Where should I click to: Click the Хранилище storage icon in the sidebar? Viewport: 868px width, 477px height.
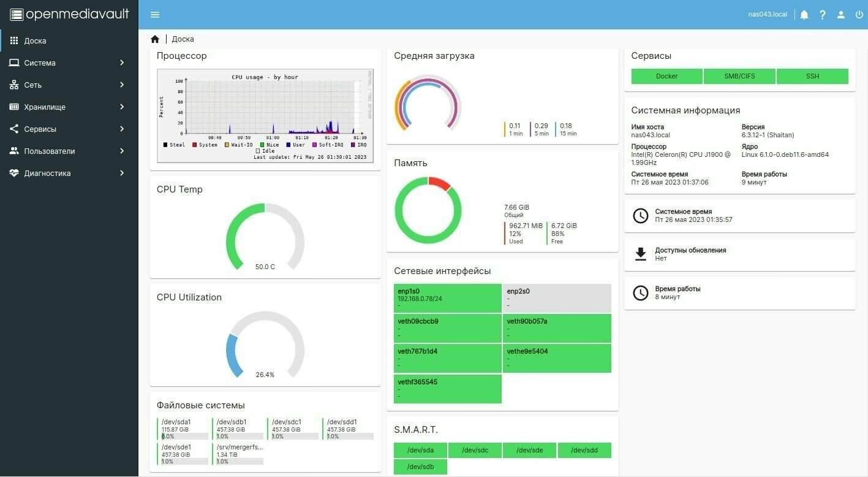click(14, 107)
